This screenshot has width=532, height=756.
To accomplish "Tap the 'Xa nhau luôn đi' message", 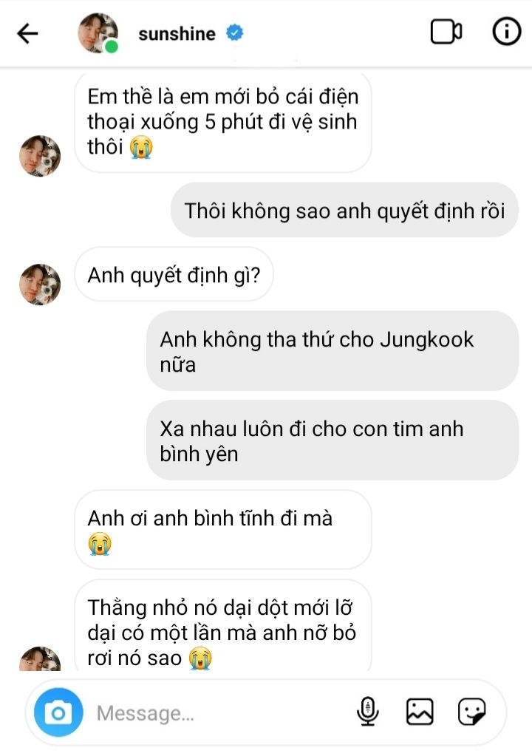I will coord(332,440).
